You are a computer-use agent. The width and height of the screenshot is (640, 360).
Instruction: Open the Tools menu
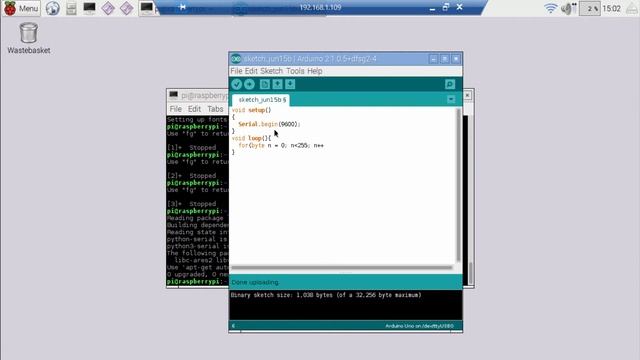pyautogui.click(x=295, y=71)
